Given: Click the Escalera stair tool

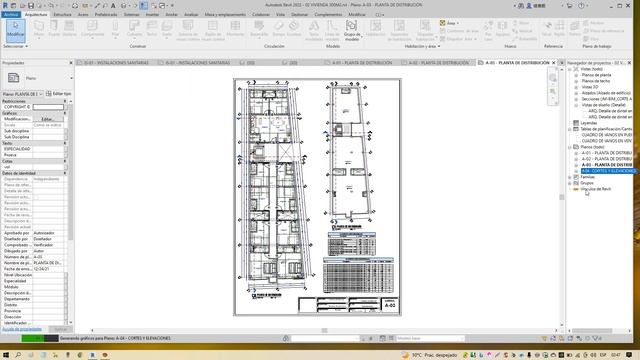Looking at the screenshot, I should pos(293,30).
